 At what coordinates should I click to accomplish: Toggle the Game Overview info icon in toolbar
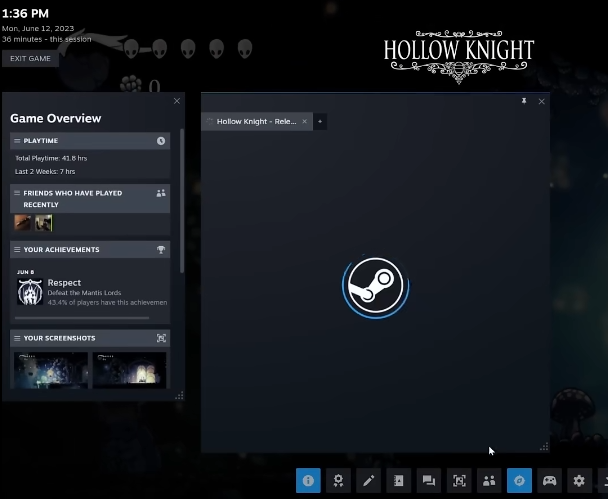(308, 480)
